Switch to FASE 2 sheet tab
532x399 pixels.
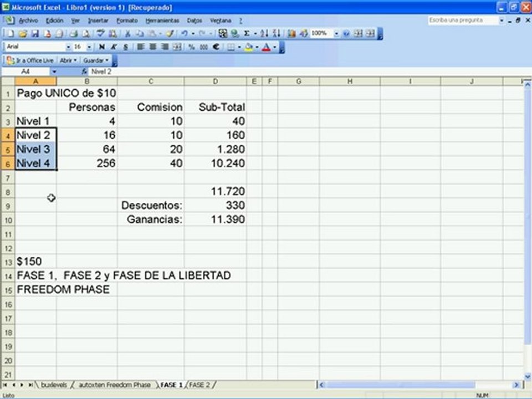[199, 385]
